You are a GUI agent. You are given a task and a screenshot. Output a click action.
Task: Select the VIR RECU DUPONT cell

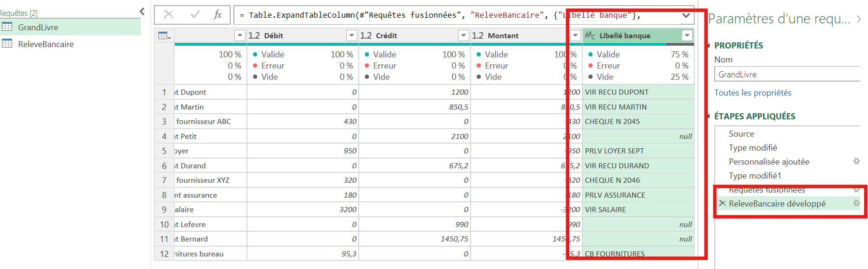coord(638,92)
